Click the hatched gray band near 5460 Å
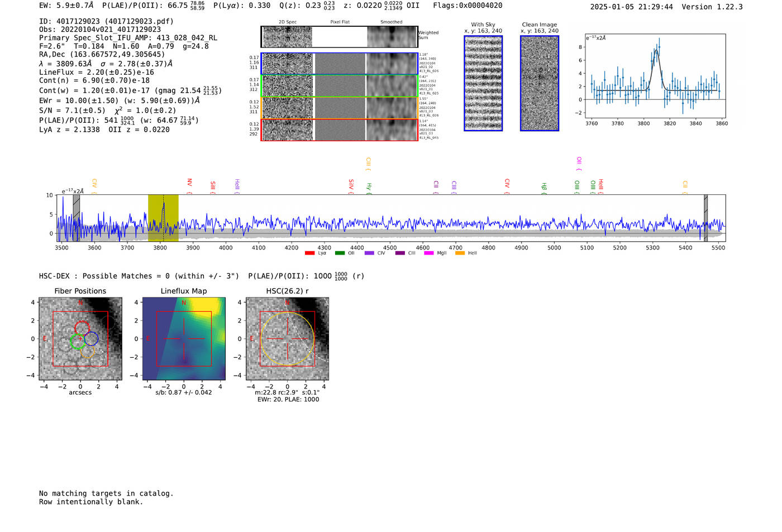Viewport: 782px width, 532px height. [705, 218]
